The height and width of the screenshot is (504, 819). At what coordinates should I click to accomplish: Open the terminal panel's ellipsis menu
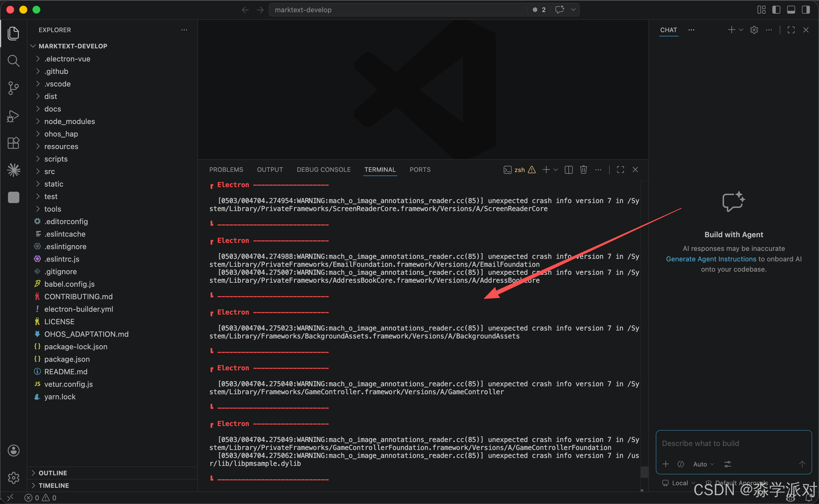[x=598, y=170]
